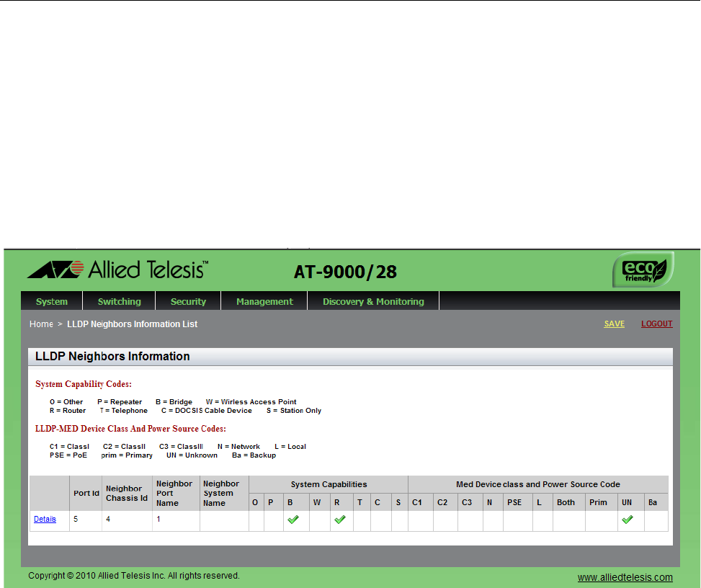Screen dimensions: 701x588
Task: Click the LOGOUT link
Action: click(x=657, y=324)
